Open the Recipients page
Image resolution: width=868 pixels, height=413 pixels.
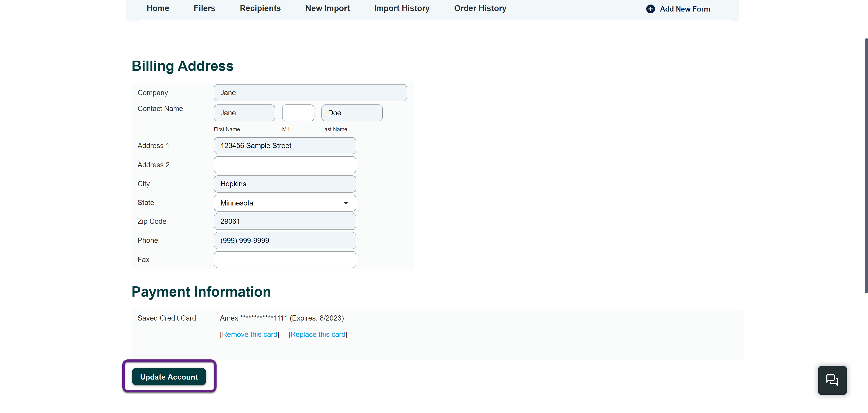click(260, 8)
